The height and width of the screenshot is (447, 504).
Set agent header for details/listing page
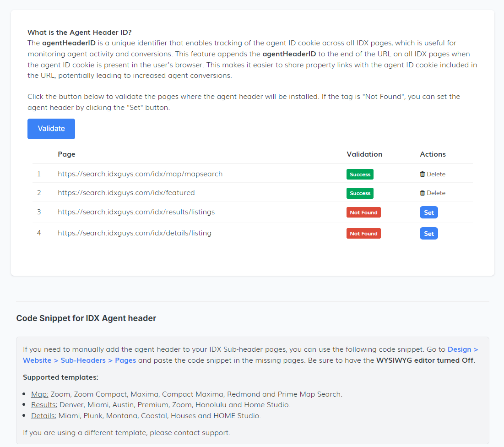click(x=428, y=234)
